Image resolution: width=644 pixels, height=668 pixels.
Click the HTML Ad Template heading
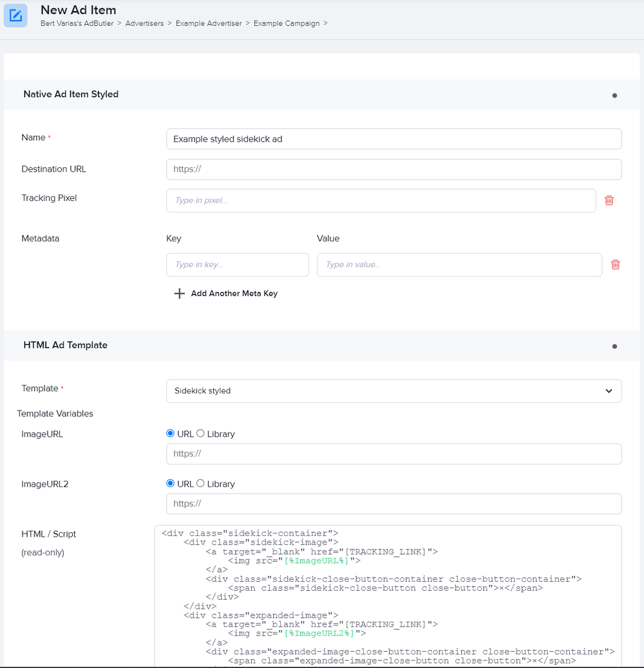tap(65, 345)
